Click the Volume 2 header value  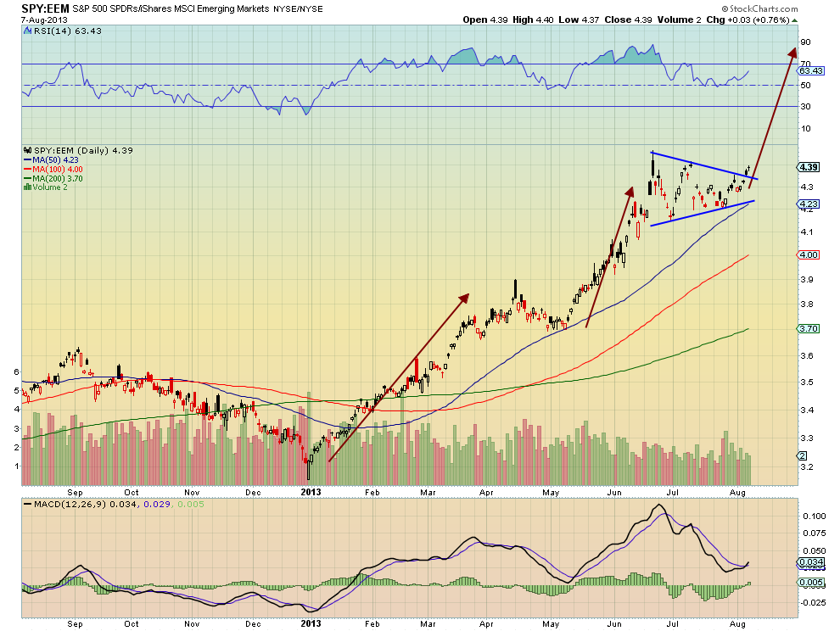(x=680, y=20)
